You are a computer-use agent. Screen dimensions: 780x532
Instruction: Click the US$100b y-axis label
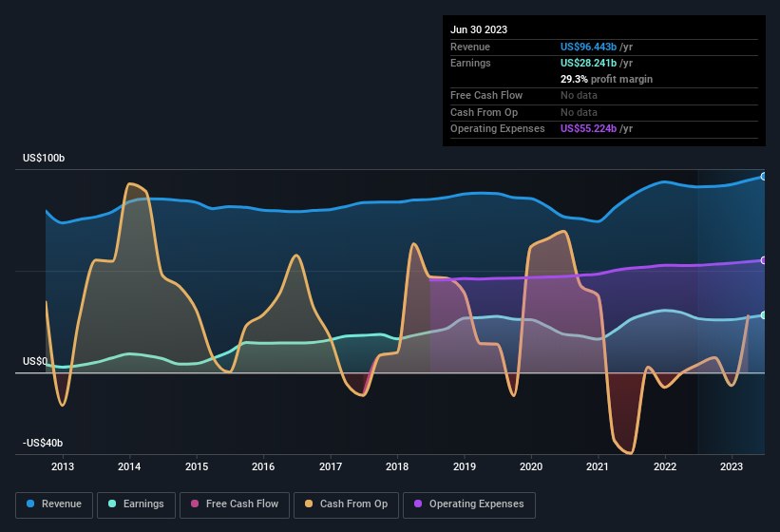click(x=44, y=158)
